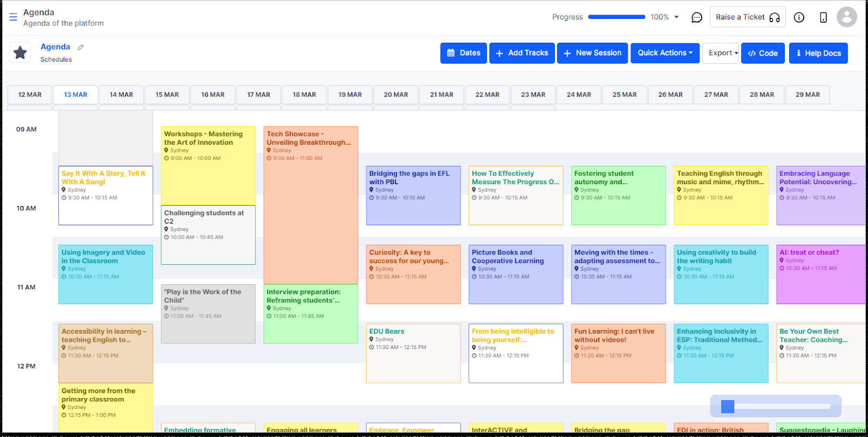Go to the 21 MAR tab
Viewport: 868px width, 437px height.
(442, 95)
